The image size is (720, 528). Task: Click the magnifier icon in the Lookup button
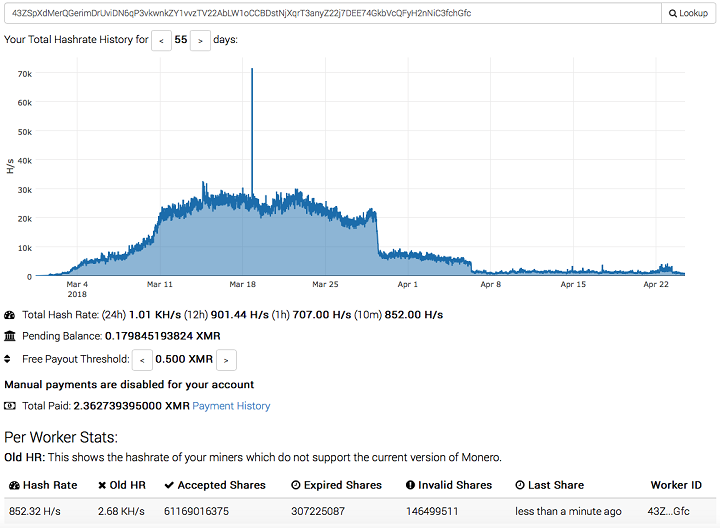coord(673,13)
